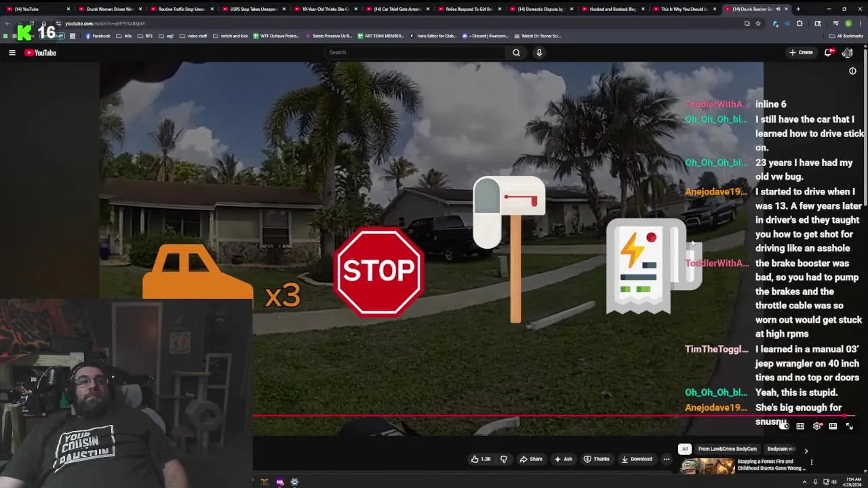Mute the Drunk Teacher tab audio
This screenshot has height=488, width=868.
tap(778, 9)
